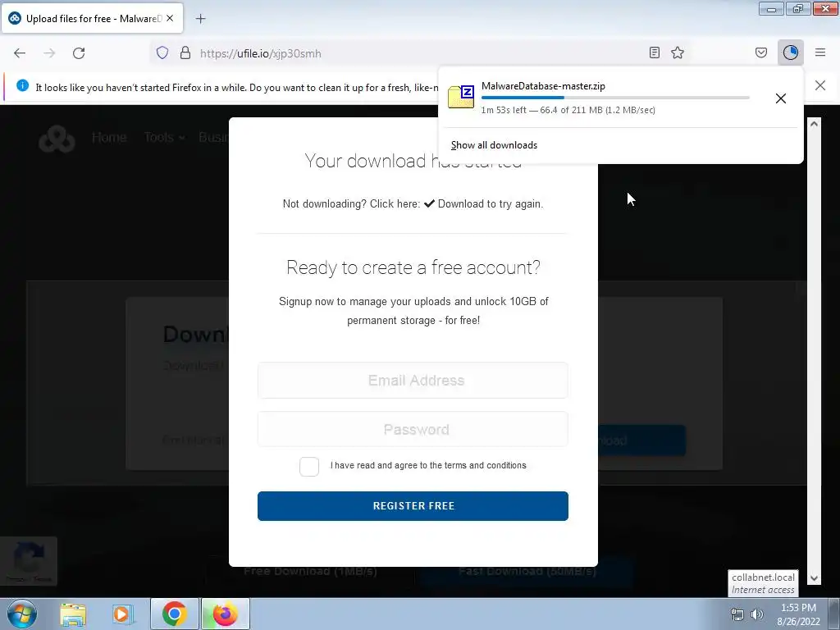Screen dimensions: 840x630
Task: Close the Upload files for free tab
Action: coord(170,18)
